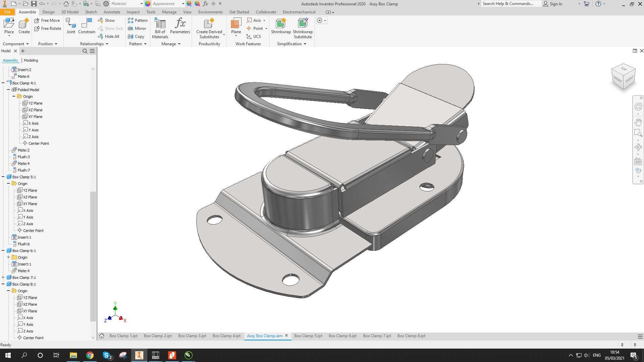The image size is (644, 362).
Task: Switch to the Inspect ribbon tab
Action: pos(133,12)
